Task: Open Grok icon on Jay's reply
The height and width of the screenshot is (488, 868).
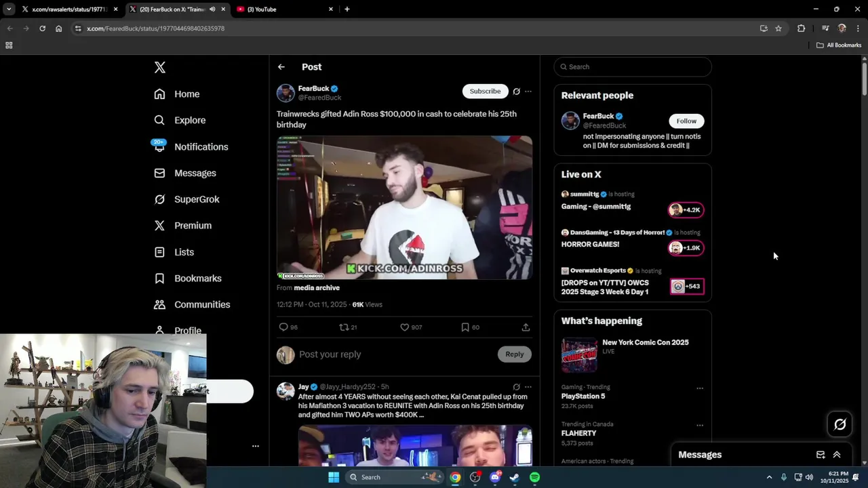Action: click(x=516, y=387)
